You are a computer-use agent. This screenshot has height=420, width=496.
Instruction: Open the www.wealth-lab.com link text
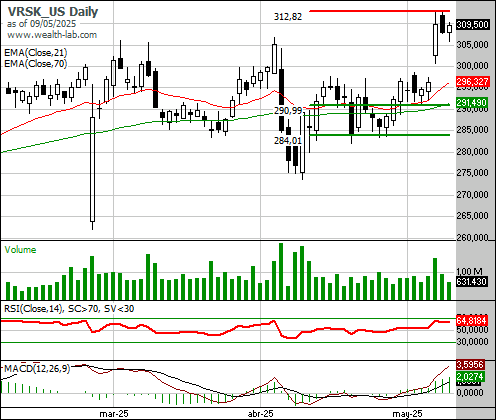coord(52,35)
